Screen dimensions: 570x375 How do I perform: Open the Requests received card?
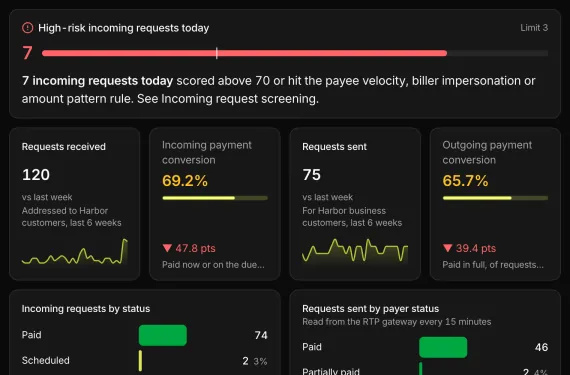pyautogui.click(x=75, y=204)
